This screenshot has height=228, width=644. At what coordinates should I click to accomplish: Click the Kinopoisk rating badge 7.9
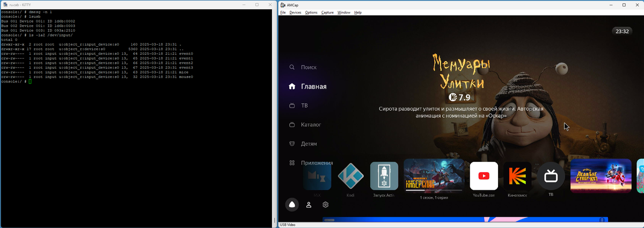459,97
